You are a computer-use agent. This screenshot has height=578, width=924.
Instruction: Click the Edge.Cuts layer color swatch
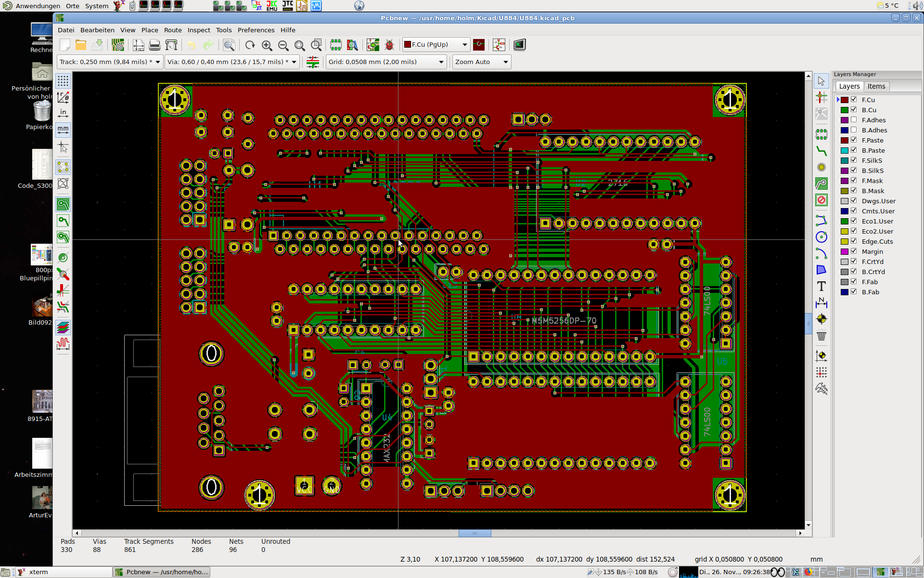[x=845, y=241]
